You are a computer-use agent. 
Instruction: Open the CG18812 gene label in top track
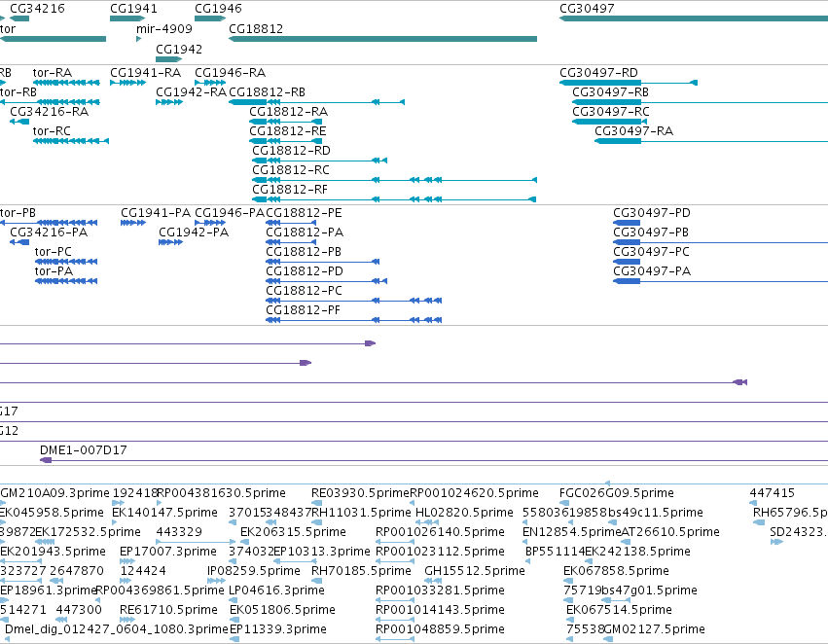pyautogui.click(x=256, y=28)
